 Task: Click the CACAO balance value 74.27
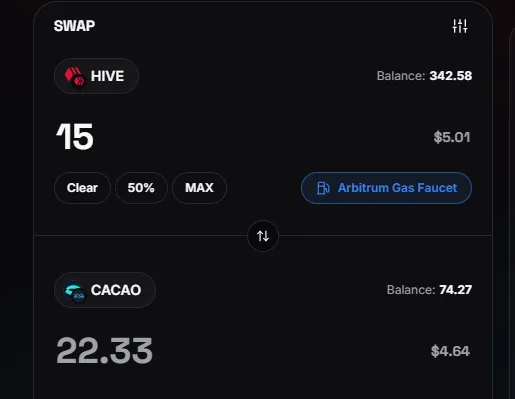click(x=455, y=290)
